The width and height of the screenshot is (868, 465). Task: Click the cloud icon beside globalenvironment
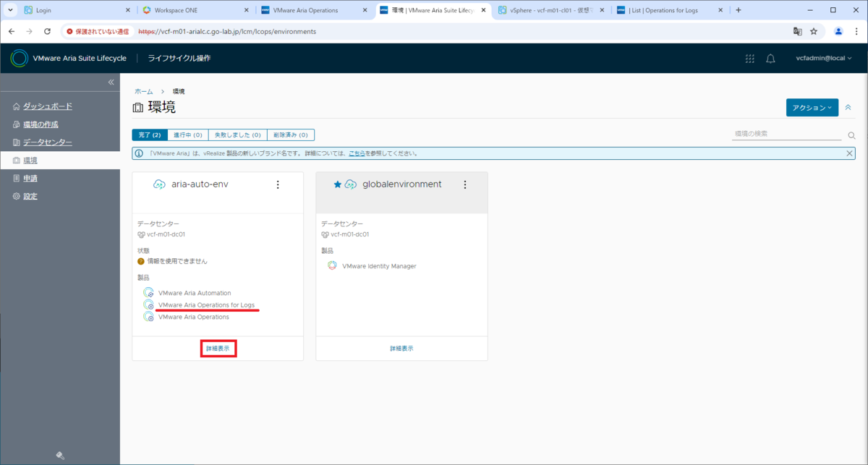pos(351,184)
